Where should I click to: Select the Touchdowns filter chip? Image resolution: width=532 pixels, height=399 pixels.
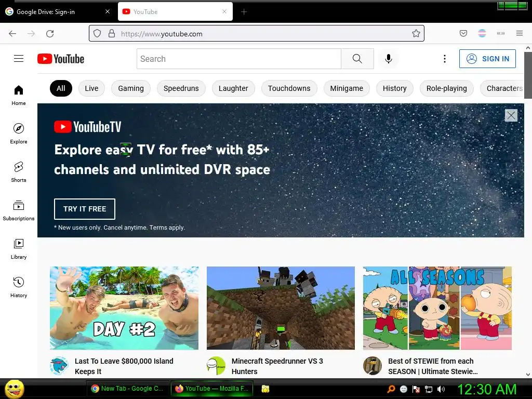[x=289, y=88]
